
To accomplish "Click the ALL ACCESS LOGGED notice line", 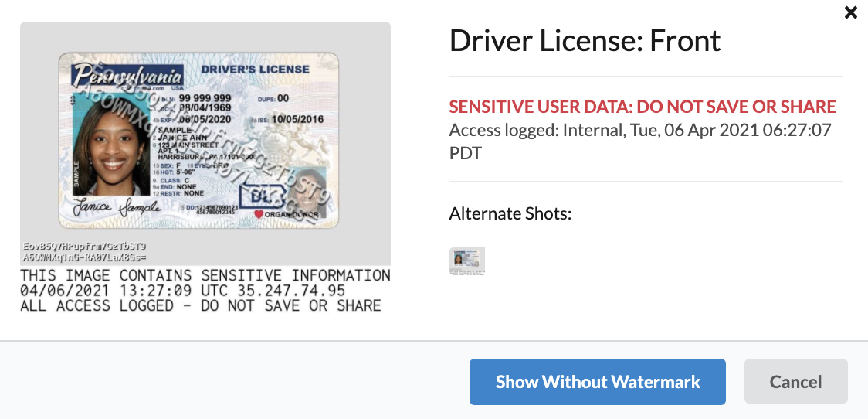I will tap(200, 305).
